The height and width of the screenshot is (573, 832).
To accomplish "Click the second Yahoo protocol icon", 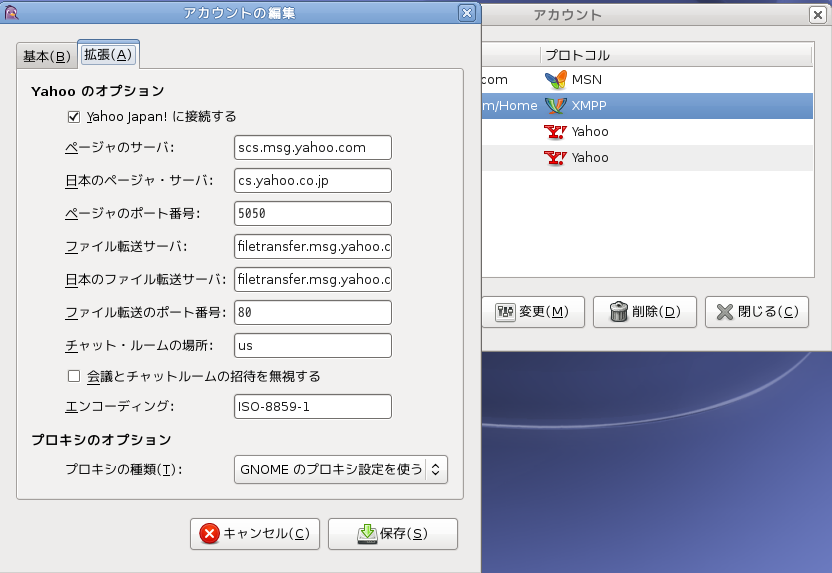I will [x=555, y=158].
